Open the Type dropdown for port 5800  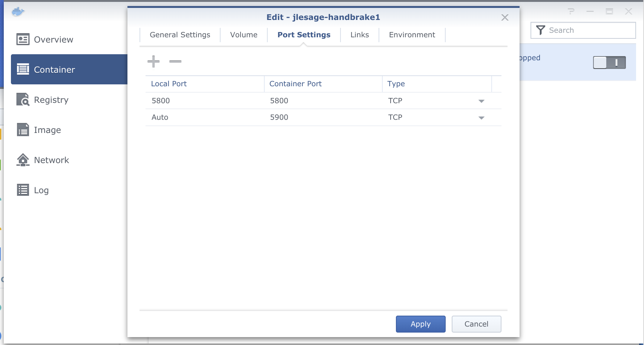pos(481,101)
